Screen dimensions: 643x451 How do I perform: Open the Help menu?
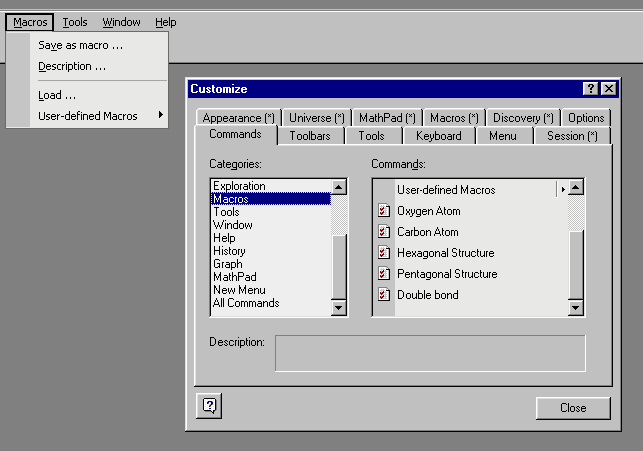166,22
